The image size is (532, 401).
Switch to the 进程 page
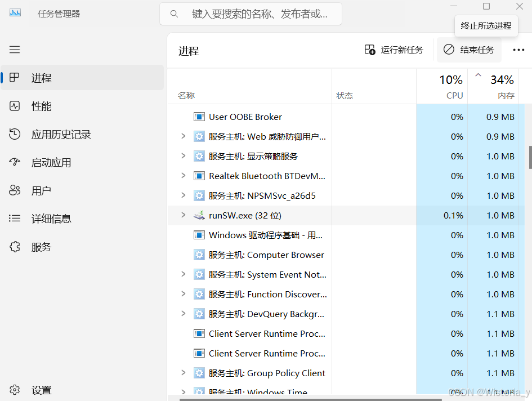82,78
